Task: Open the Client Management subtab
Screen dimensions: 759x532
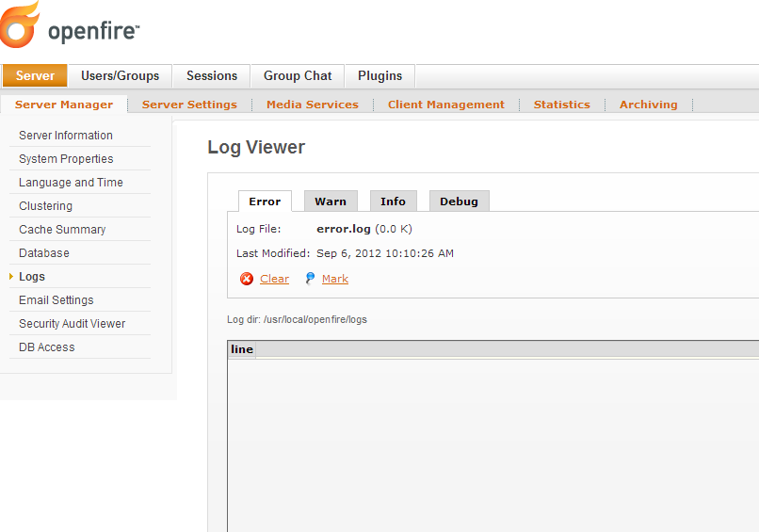Action: (x=445, y=105)
